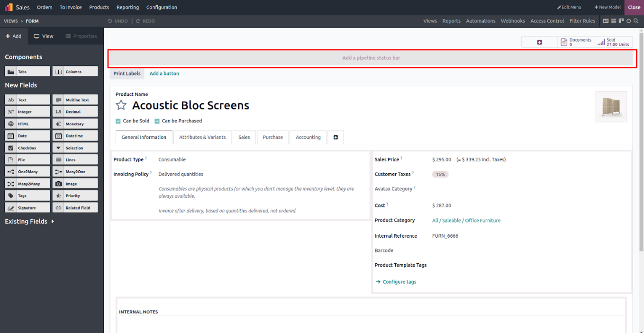
Task: Toggle the Can be Sold checkbox
Action: click(118, 121)
